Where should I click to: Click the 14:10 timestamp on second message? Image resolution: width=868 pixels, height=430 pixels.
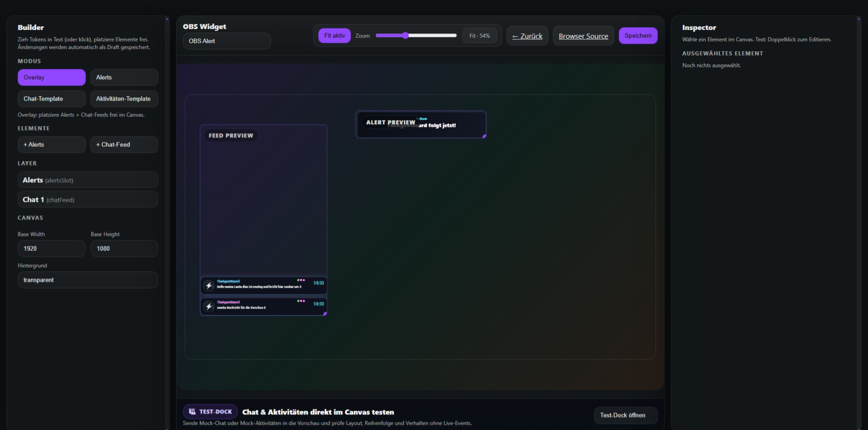(318, 304)
